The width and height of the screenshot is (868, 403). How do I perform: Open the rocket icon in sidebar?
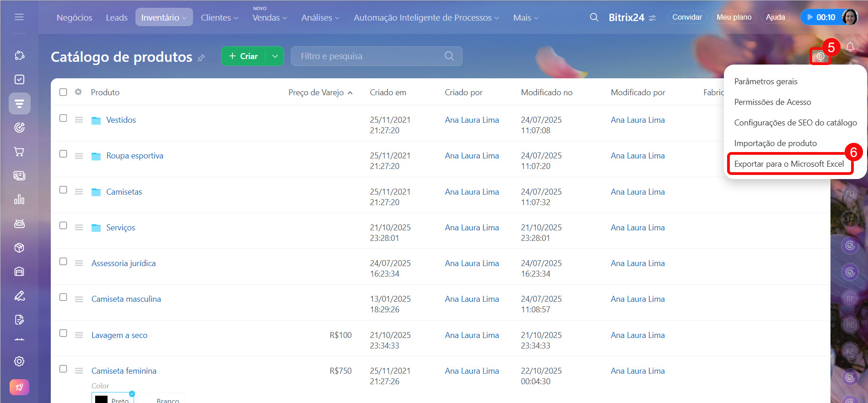(19, 387)
